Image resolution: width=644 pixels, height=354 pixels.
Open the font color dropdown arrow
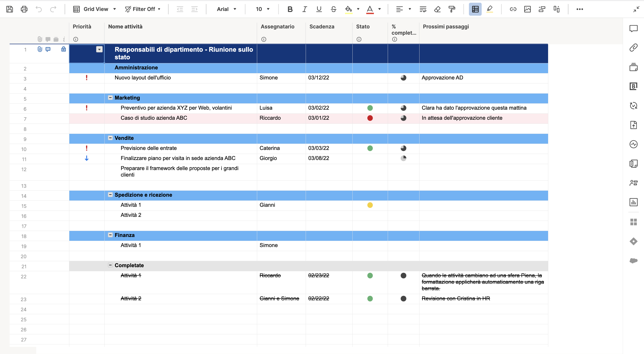point(379,9)
